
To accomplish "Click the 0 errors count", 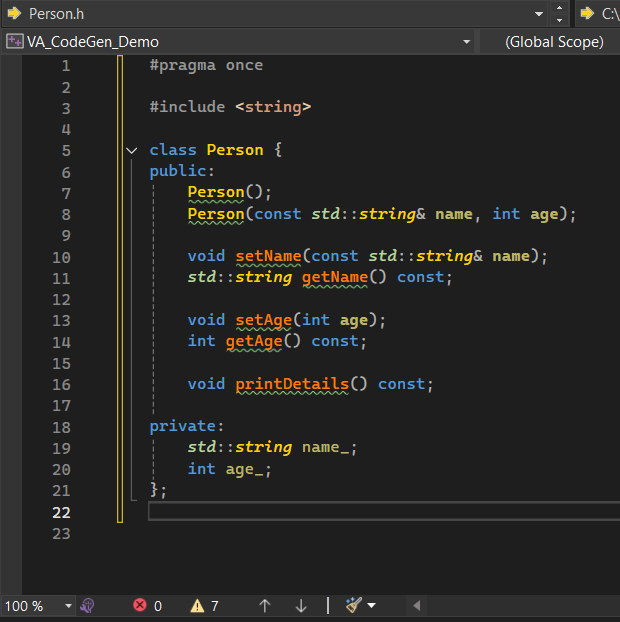I will 158,606.
